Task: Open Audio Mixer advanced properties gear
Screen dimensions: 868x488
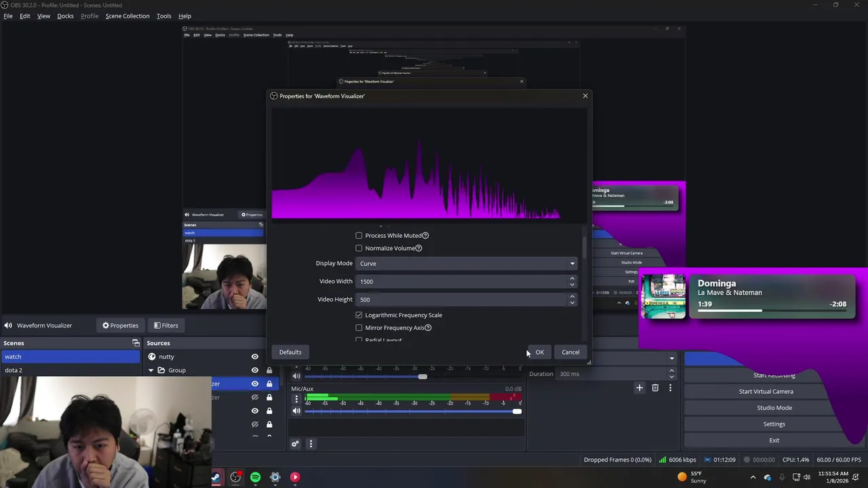Action: point(295,444)
